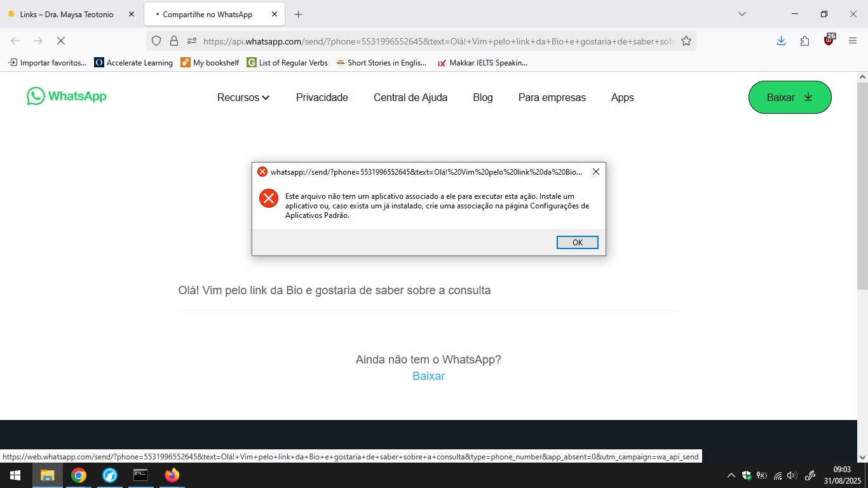Confirm the error dialog with OK
868x488 pixels.
click(x=577, y=242)
